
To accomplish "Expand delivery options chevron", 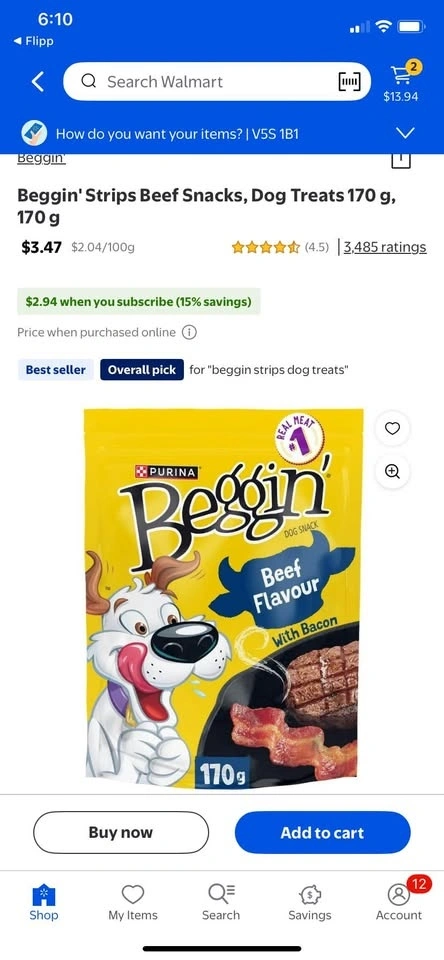I will point(405,133).
